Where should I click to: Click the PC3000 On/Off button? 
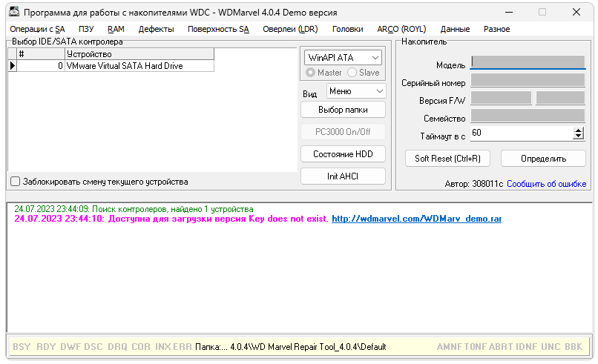(343, 132)
